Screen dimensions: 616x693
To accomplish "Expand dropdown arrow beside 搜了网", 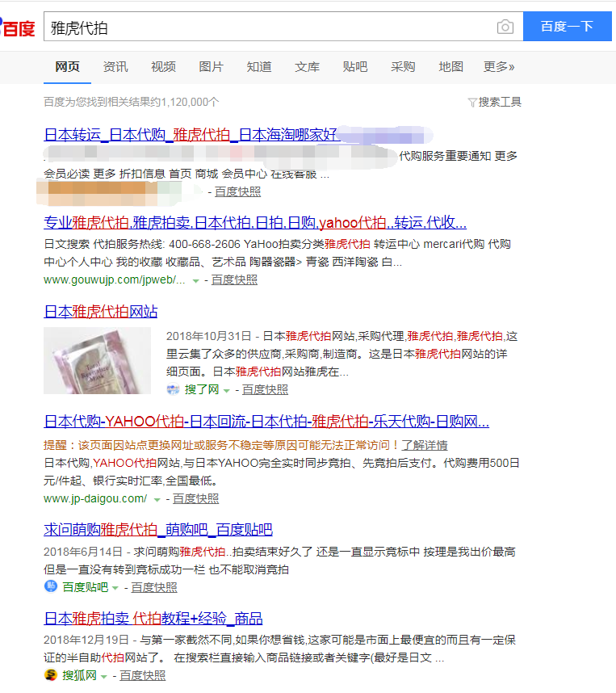I will click(226, 390).
